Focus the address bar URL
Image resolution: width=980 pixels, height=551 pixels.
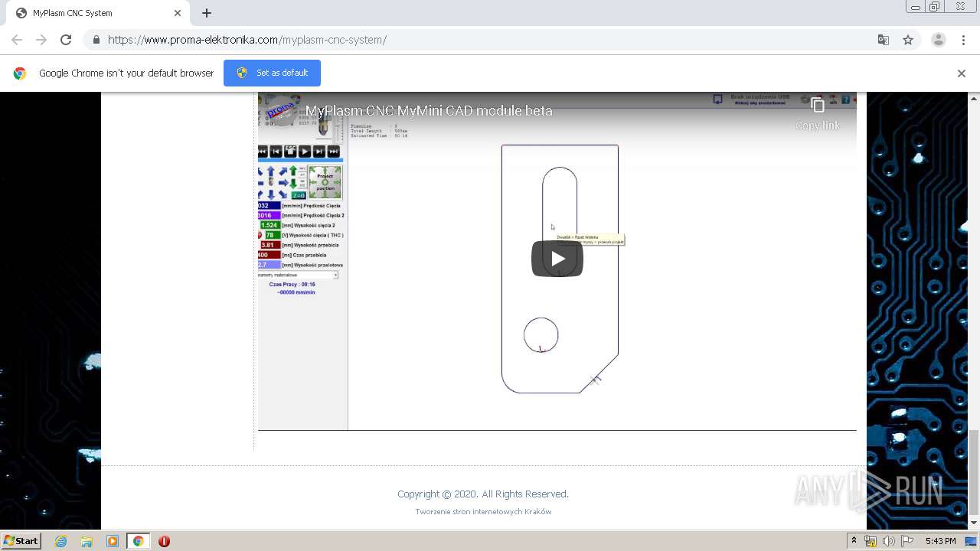coord(247,40)
